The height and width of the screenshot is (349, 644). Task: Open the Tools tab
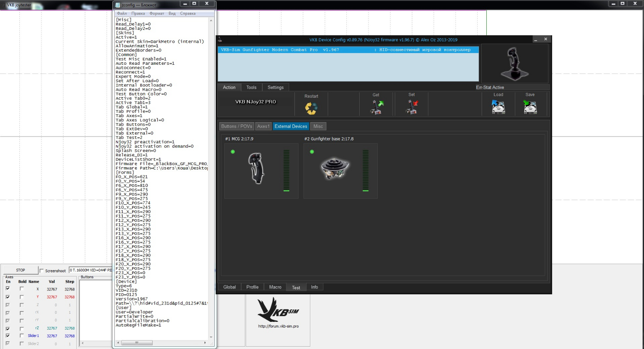251,88
